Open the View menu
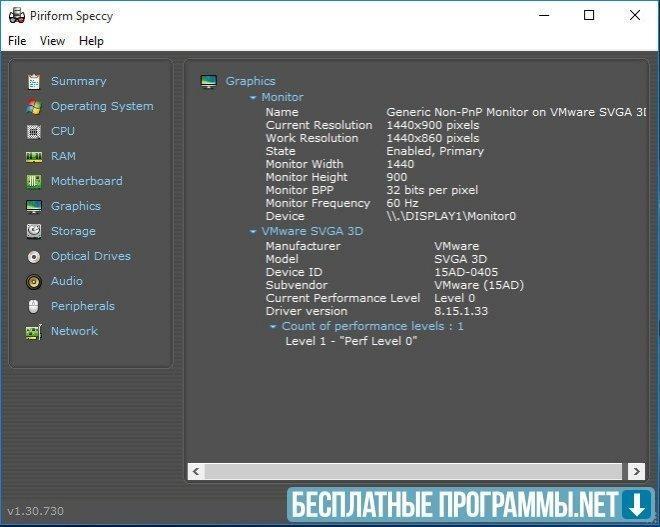 click(53, 41)
